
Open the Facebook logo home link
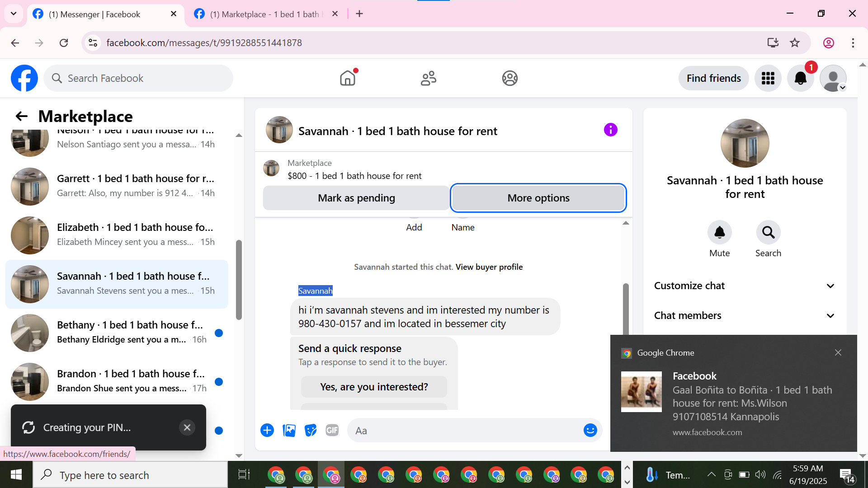[24, 78]
